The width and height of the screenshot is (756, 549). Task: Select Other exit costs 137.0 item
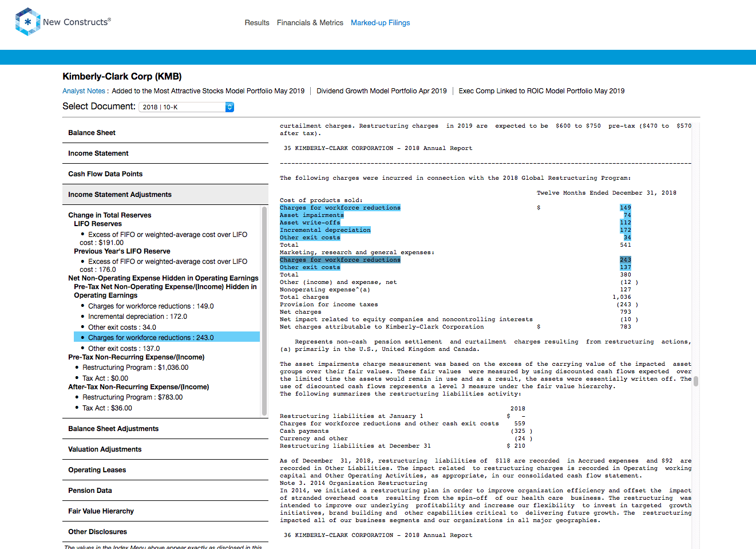point(124,349)
